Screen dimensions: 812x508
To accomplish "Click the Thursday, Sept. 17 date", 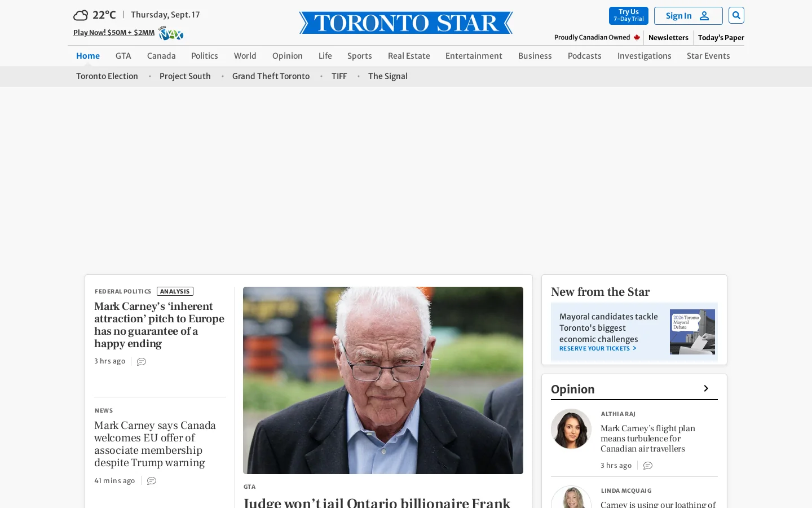I will [165, 15].
